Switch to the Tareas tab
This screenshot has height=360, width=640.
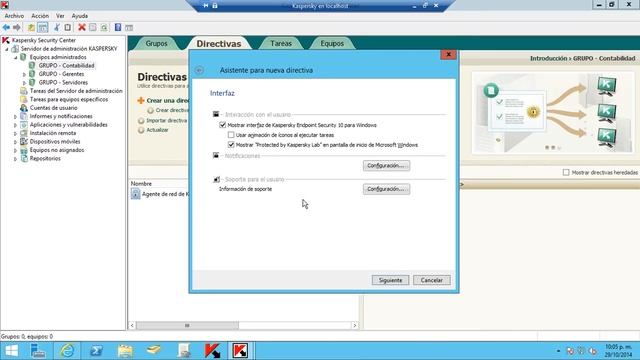point(281,43)
